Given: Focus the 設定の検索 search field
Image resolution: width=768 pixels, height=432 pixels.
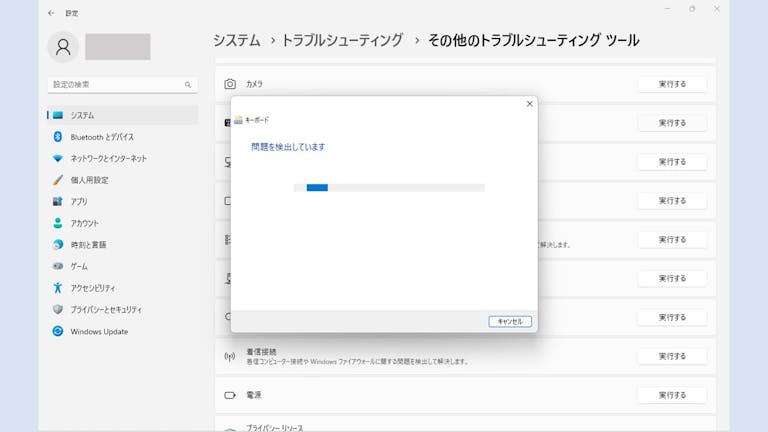Looking at the screenshot, I should point(122,85).
